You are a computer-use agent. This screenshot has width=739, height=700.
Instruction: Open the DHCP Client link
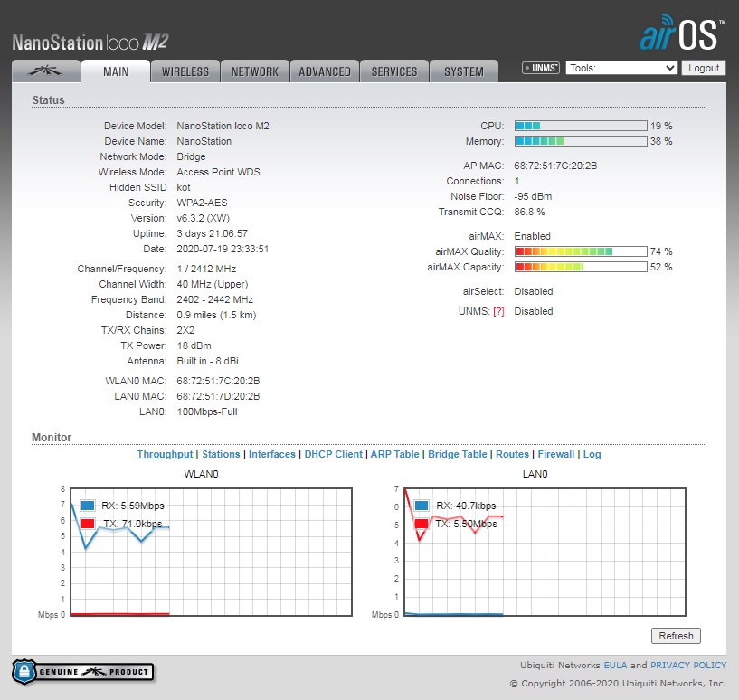(333, 454)
